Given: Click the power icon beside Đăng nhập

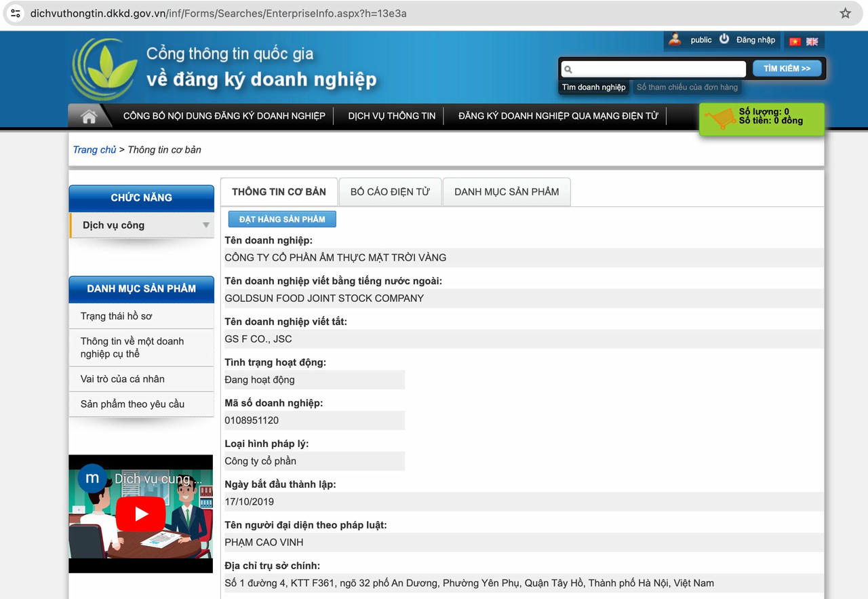Looking at the screenshot, I should [x=724, y=39].
